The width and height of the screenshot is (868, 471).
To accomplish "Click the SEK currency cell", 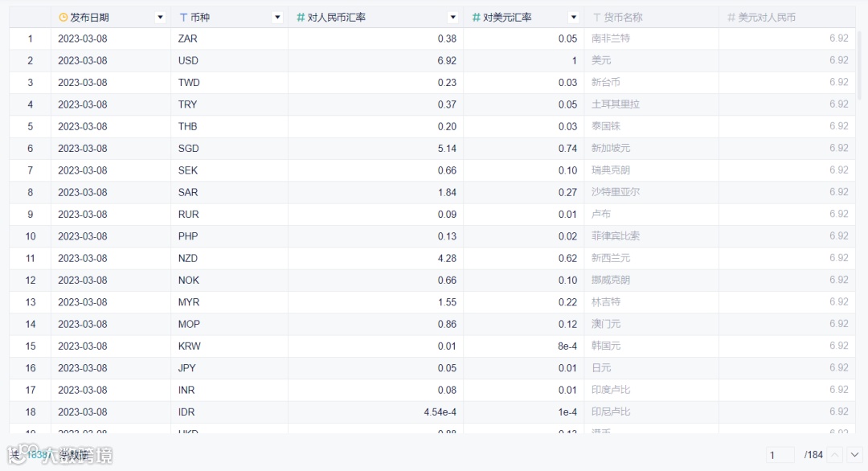I will pos(229,170).
